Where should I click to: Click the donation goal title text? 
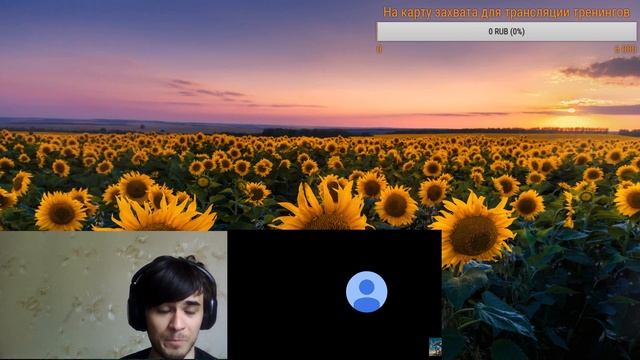[x=507, y=12]
